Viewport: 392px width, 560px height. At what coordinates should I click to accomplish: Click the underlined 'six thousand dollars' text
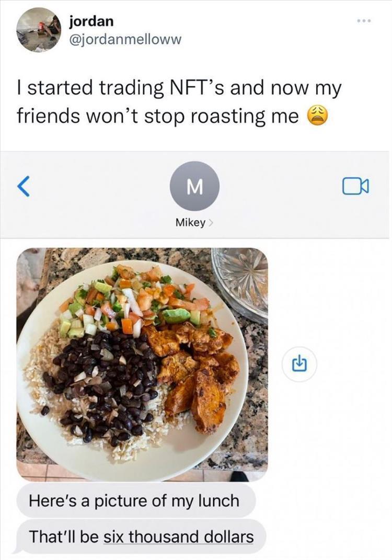179,536
